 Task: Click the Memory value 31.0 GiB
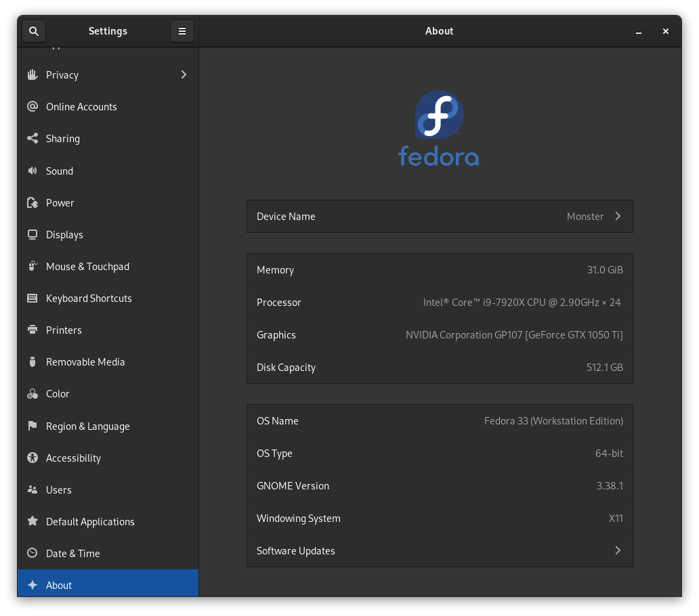(605, 270)
